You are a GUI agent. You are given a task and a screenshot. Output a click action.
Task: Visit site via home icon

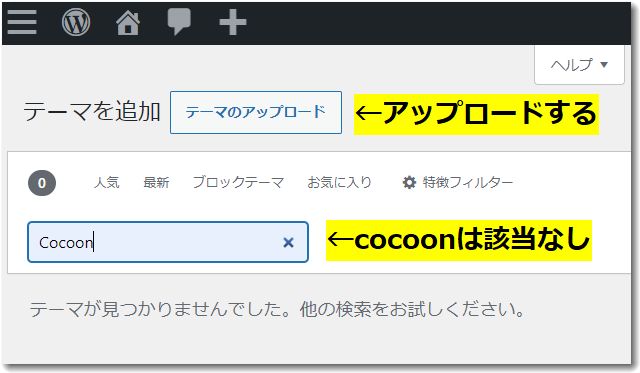tap(128, 22)
